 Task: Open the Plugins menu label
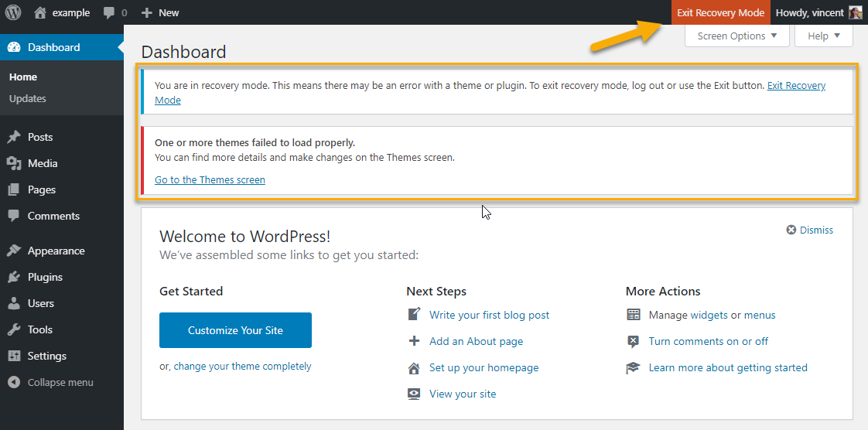45,278
